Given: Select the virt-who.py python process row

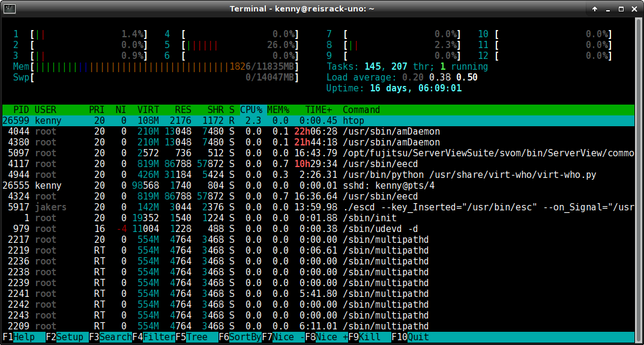Looking at the screenshot, I should [x=318, y=175].
